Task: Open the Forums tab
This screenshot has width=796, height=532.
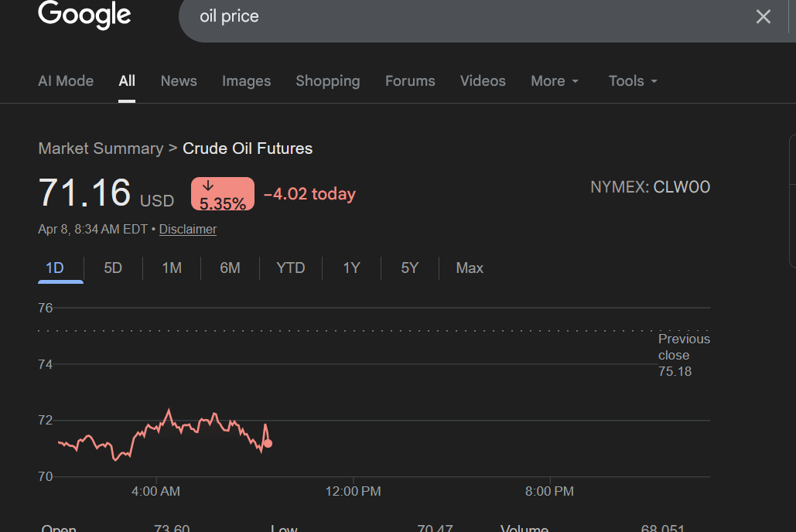Action: [x=410, y=81]
